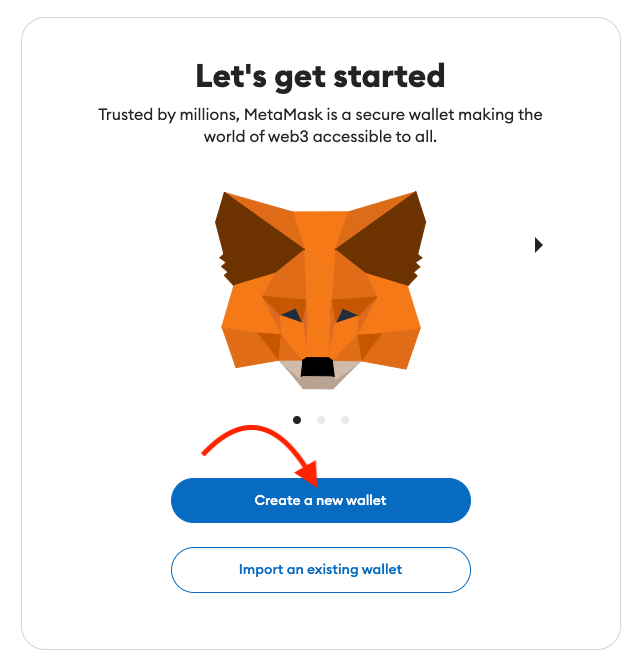Click Create a new wallet button

point(321,500)
